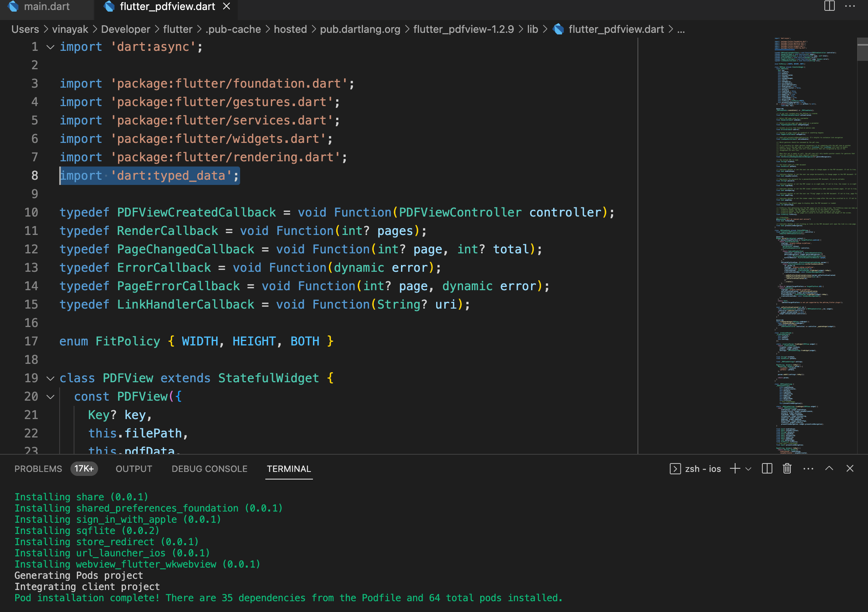The image size is (868, 612).
Task: Close the flutter_pdfview.dart tab
Action: click(227, 6)
